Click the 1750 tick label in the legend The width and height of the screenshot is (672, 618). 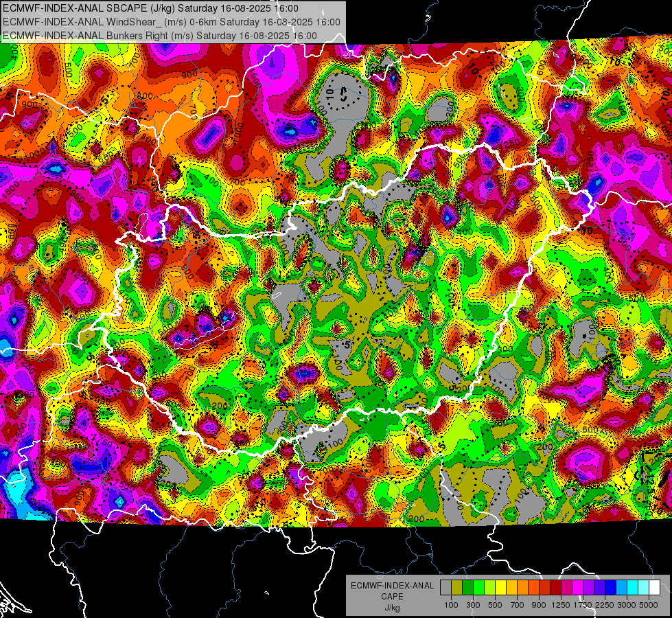pos(583,605)
